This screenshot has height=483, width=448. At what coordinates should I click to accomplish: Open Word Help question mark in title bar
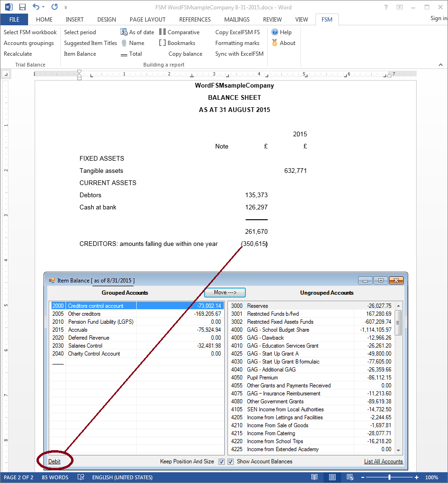[x=386, y=7]
